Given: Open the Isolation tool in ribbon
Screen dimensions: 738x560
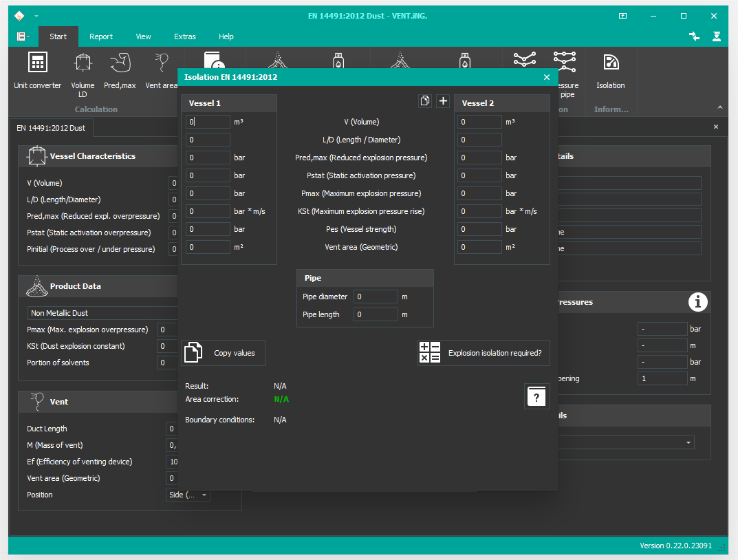Looking at the screenshot, I should 610,71.
